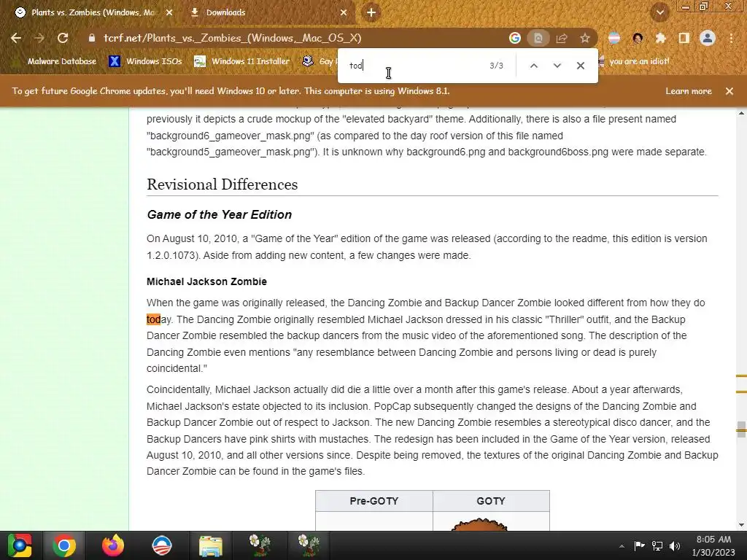The image size is (747, 560).
Task: Open Windows 11 Installer bookmark
Action: pos(242,61)
